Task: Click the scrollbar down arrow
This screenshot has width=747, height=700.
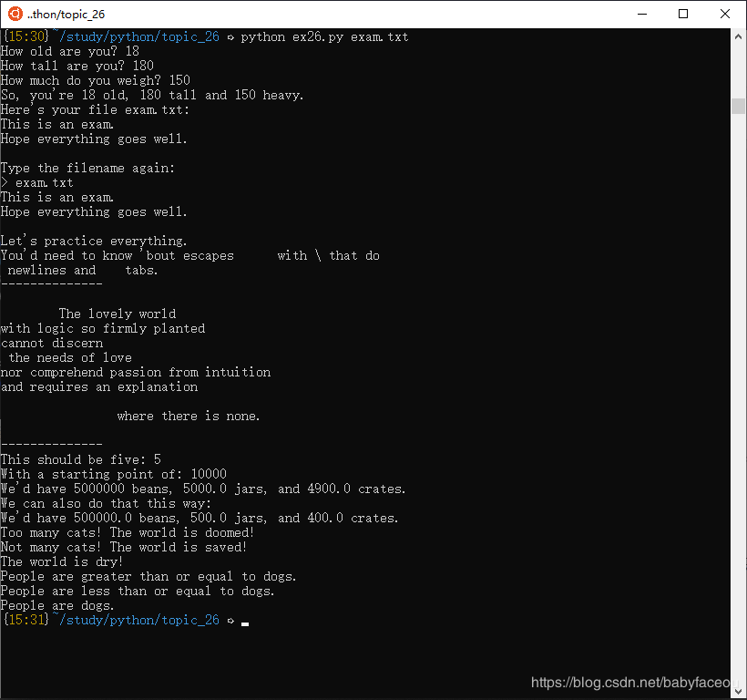Action: pos(738,692)
